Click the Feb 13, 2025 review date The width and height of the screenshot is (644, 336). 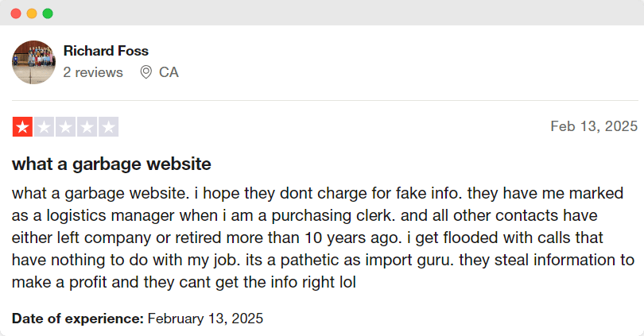[x=594, y=126]
